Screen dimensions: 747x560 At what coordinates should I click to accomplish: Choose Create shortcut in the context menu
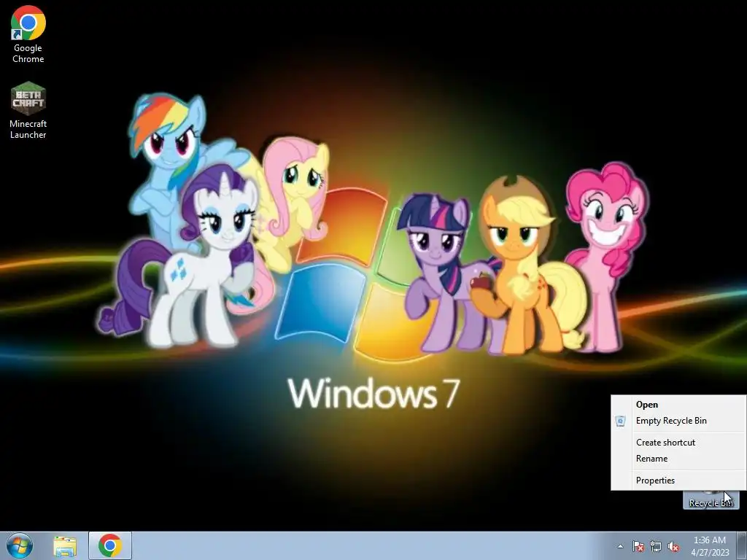[679, 443]
